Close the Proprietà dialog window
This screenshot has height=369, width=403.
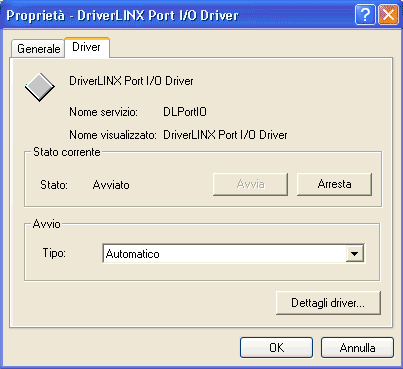(x=388, y=15)
